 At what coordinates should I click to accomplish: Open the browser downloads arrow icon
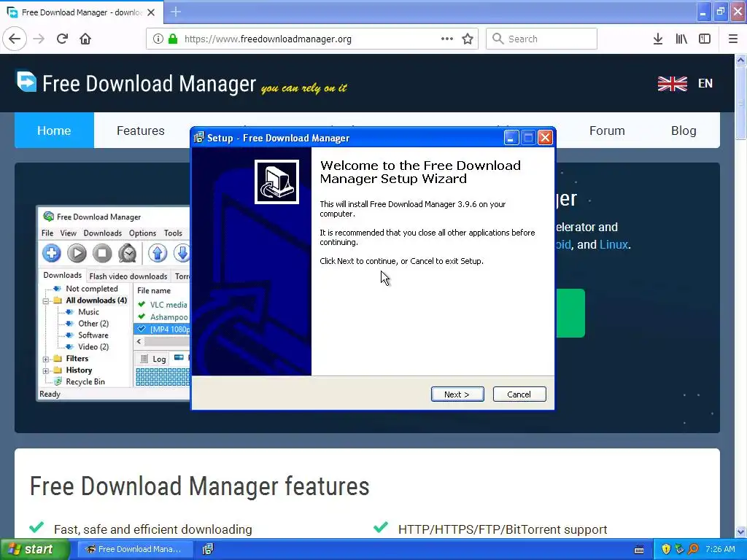658,39
